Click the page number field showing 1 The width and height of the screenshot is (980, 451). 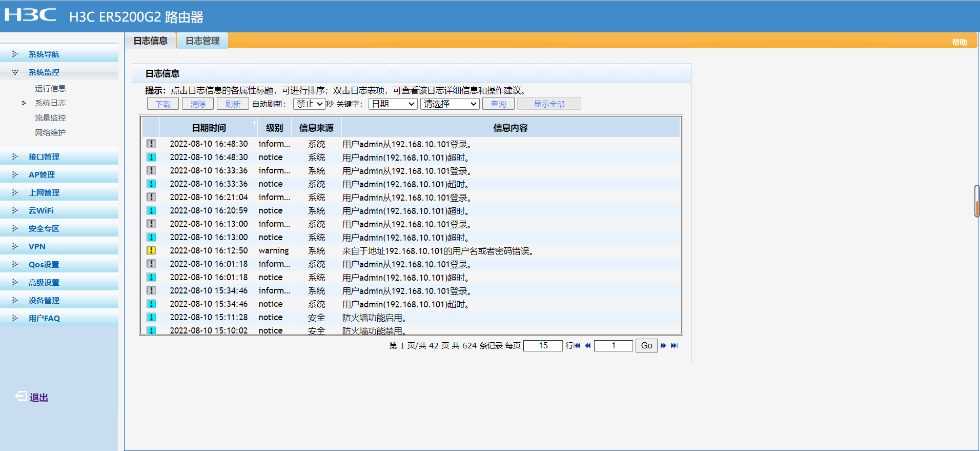pyautogui.click(x=614, y=346)
